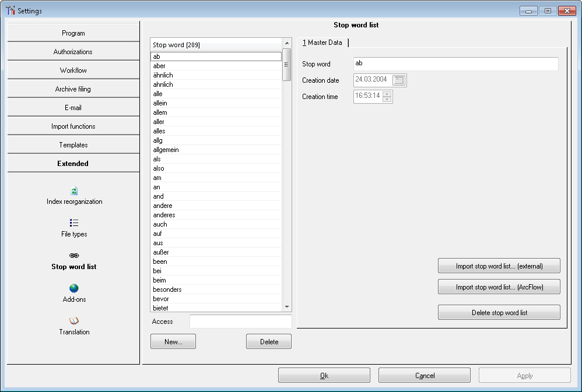Confirm with the Ok button
582x392 pixels.
[324, 375]
